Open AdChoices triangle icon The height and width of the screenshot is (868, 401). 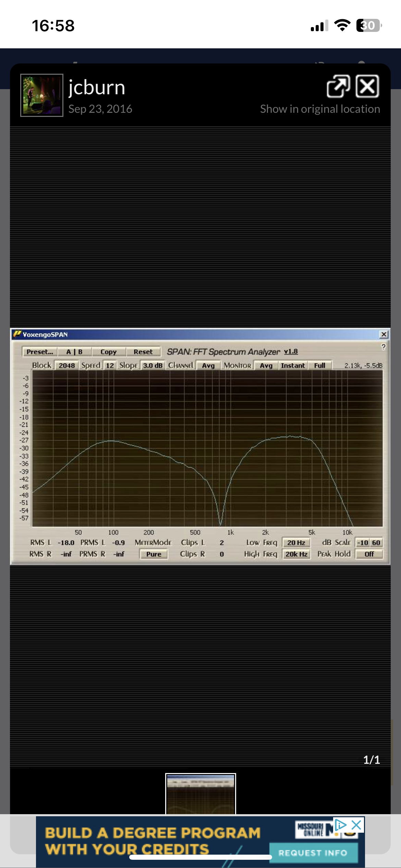coord(340,825)
